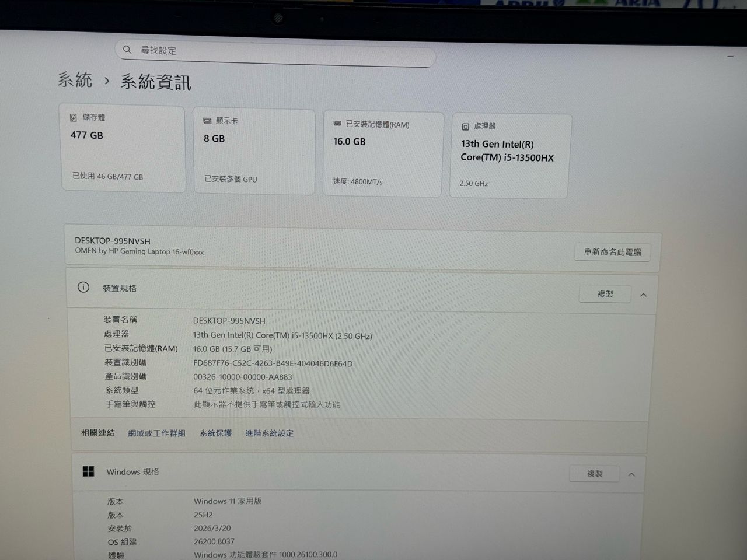The width and height of the screenshot is (747, 560).
Task: Copy device specs with 複製 button
Action: click(x=605, y=294)
